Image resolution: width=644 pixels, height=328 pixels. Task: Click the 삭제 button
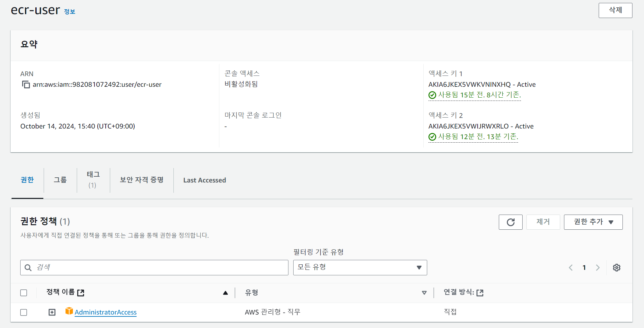615,10
